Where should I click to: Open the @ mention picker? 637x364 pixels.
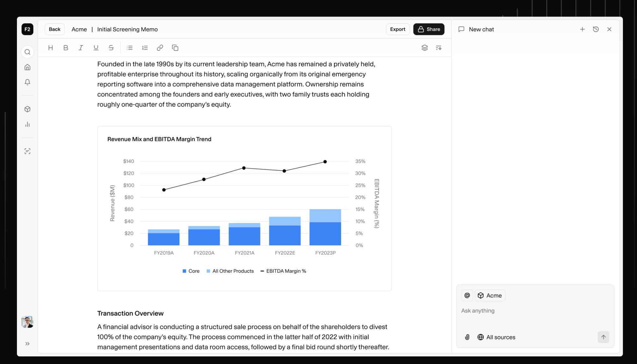[467, 296]
